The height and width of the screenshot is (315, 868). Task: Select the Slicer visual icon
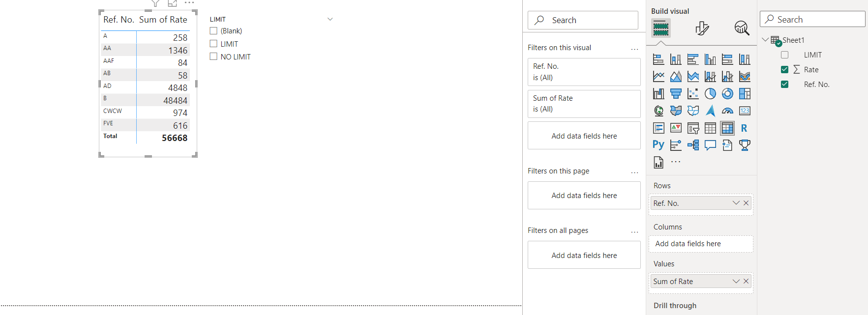tap(693, 128)
